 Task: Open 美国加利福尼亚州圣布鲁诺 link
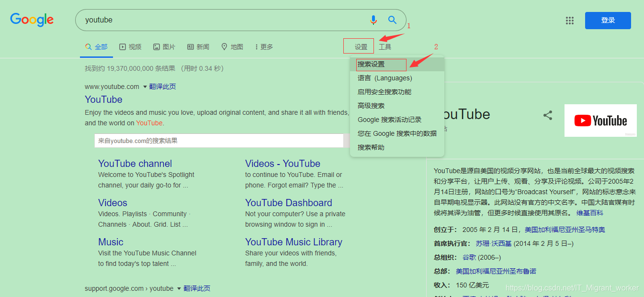point(496,271)
